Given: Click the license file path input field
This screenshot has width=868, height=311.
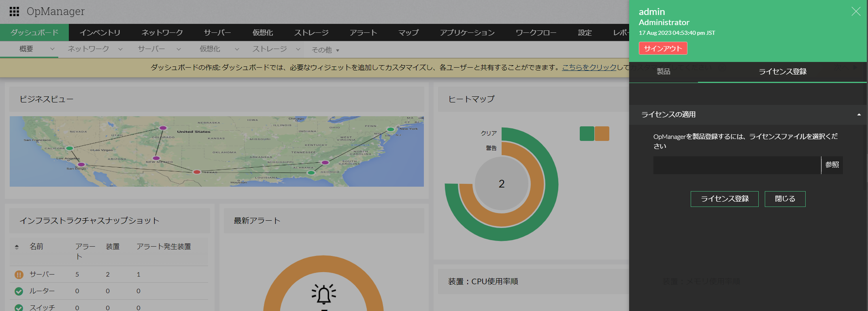Looking at the screenshot, I should point(737,165).
